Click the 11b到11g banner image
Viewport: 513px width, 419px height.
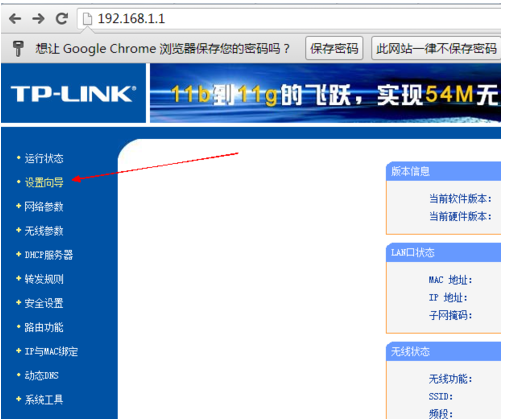tap(325, 93)
